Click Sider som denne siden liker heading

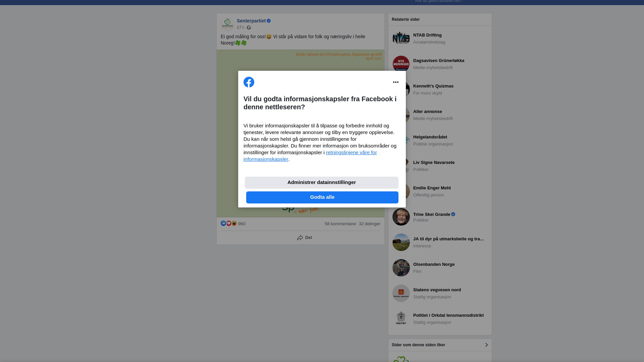point(418,345)
